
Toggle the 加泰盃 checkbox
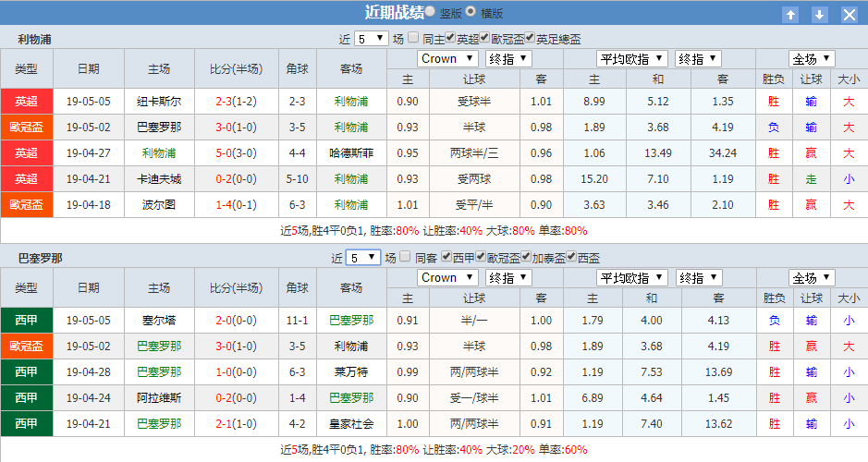(x=526, y=258)
